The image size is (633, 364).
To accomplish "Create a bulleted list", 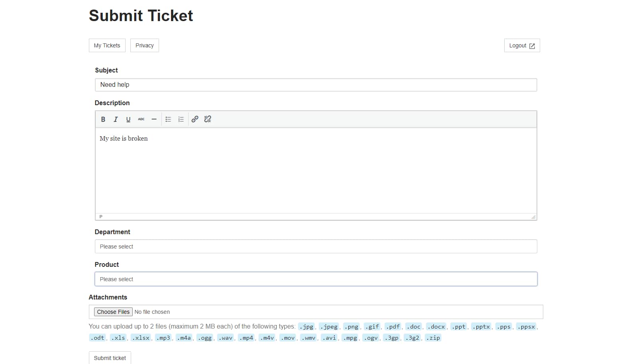I will [x=168, y=119].
